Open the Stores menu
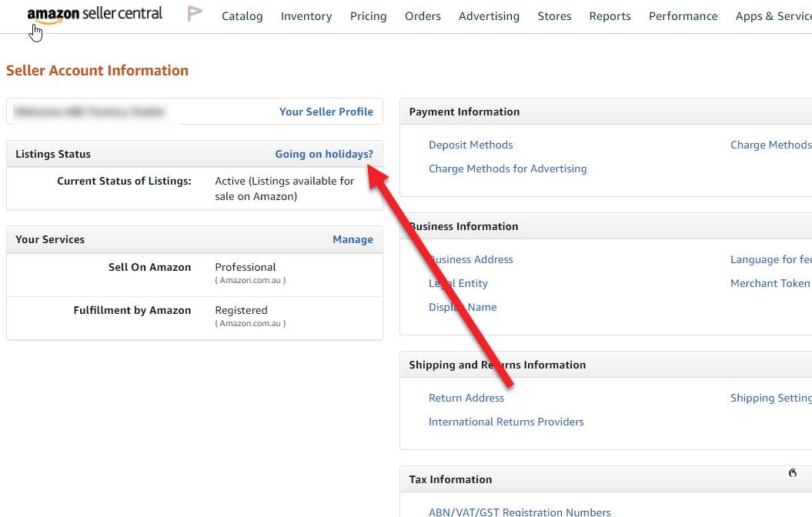This screenshot has width=812, height=517. tap(554, 16)
